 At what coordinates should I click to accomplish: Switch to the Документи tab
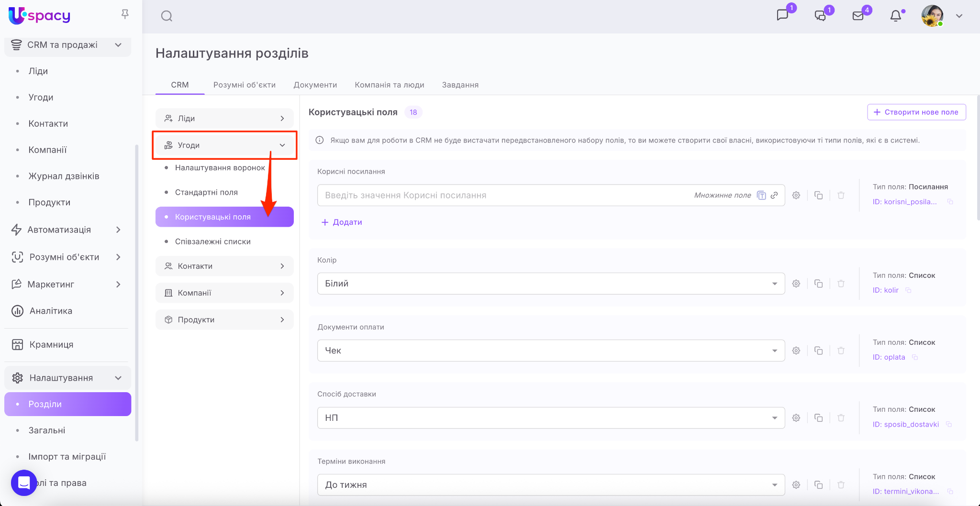coord(315,85)
